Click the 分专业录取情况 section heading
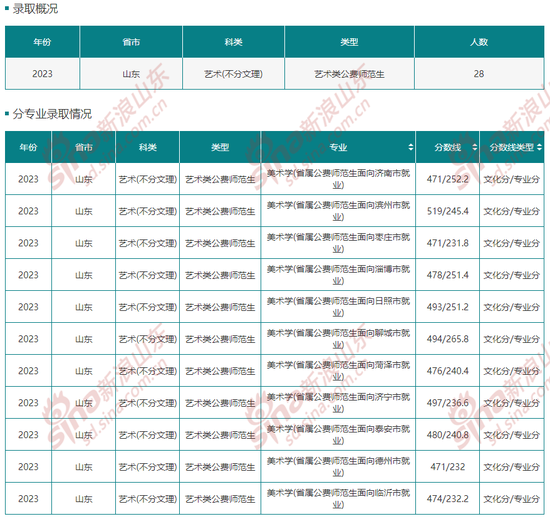Screen dimensions: 550x519 (x=52, y=114)
